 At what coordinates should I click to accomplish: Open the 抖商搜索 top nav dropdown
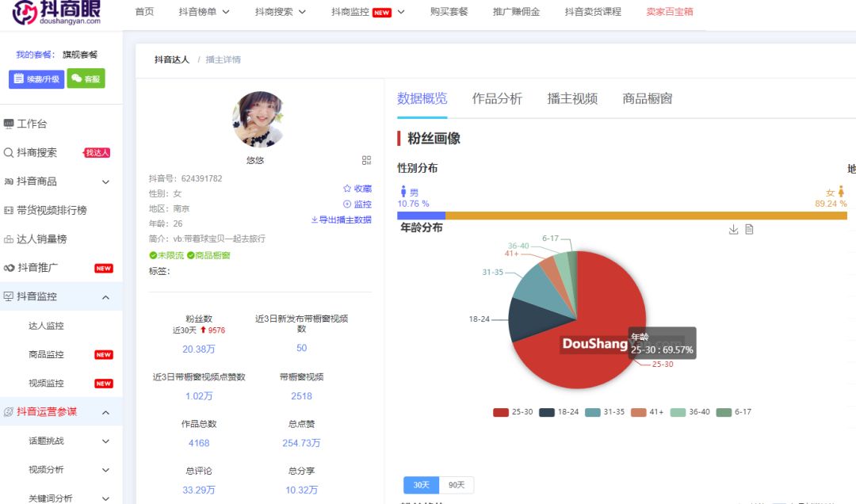point(280,11)
